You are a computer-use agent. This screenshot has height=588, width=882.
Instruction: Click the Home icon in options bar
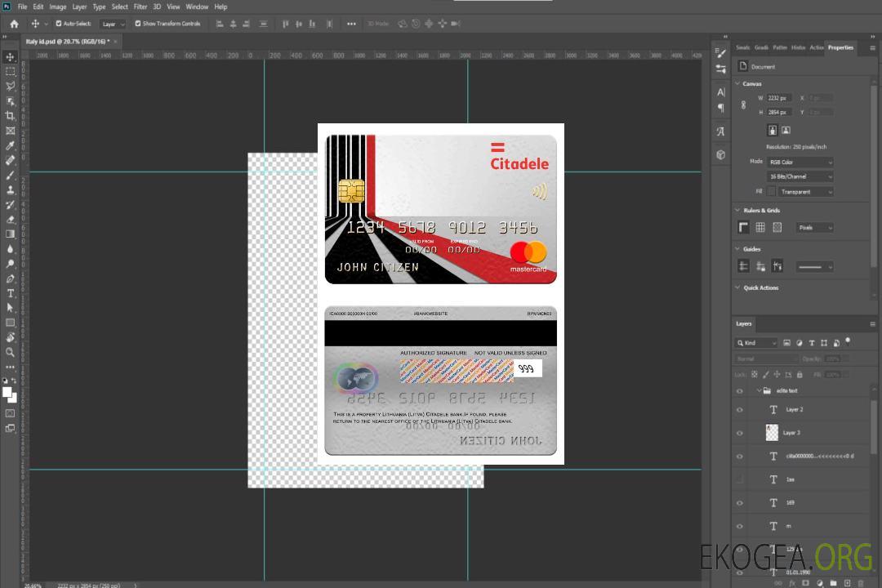(14, 24)
